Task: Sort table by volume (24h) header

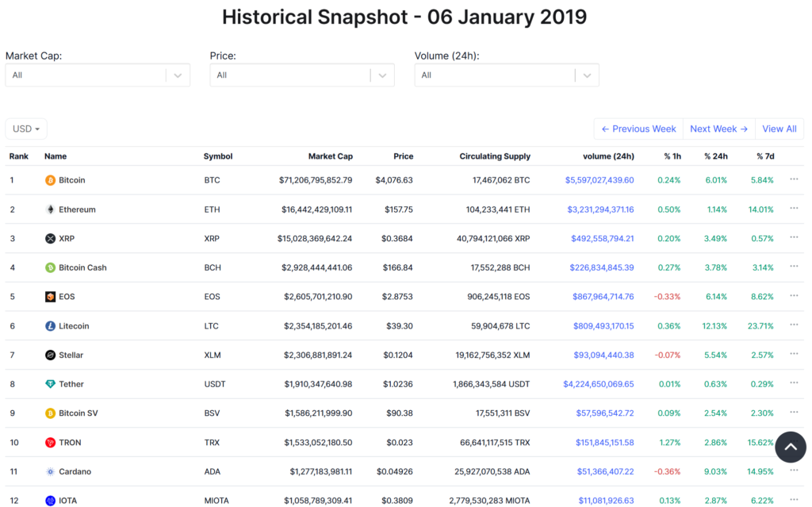Action: (608, 156)
